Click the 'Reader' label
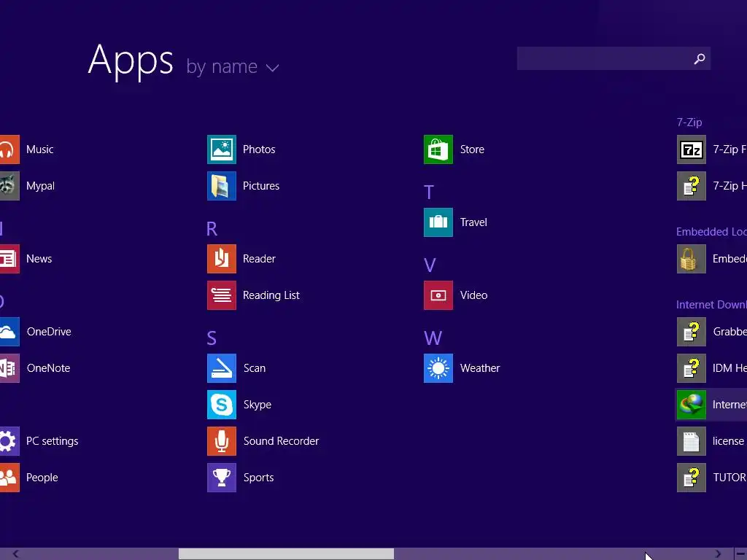This screenshot has height=560, width=747. (x=259, y=259)
